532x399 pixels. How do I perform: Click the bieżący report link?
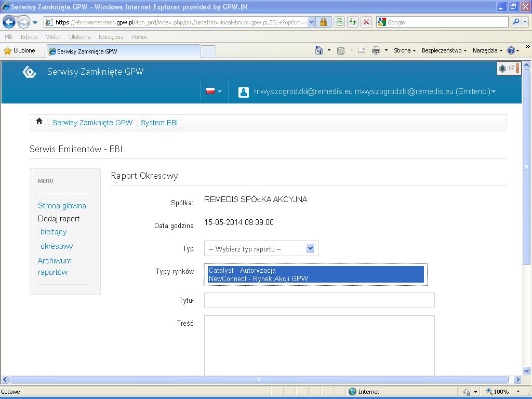coord(54,232)
